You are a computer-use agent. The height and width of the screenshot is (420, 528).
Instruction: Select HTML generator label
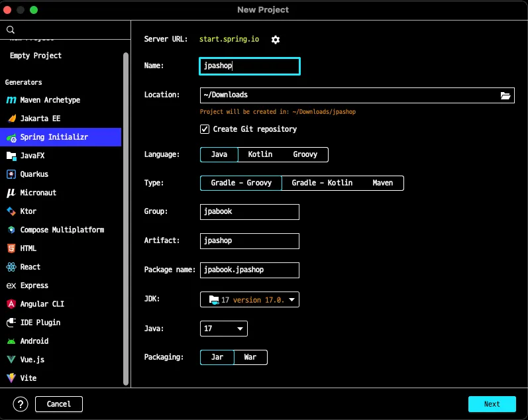pos(28,248)
